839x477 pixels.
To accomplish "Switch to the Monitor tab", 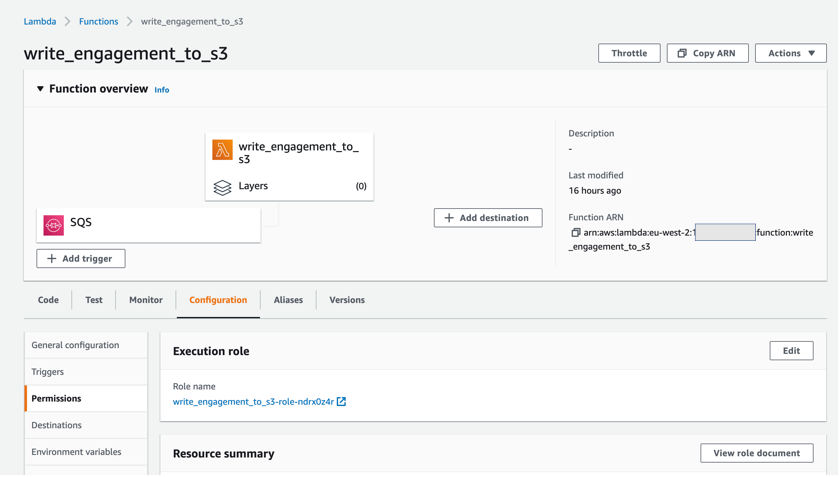I will (x=146, y=300).
